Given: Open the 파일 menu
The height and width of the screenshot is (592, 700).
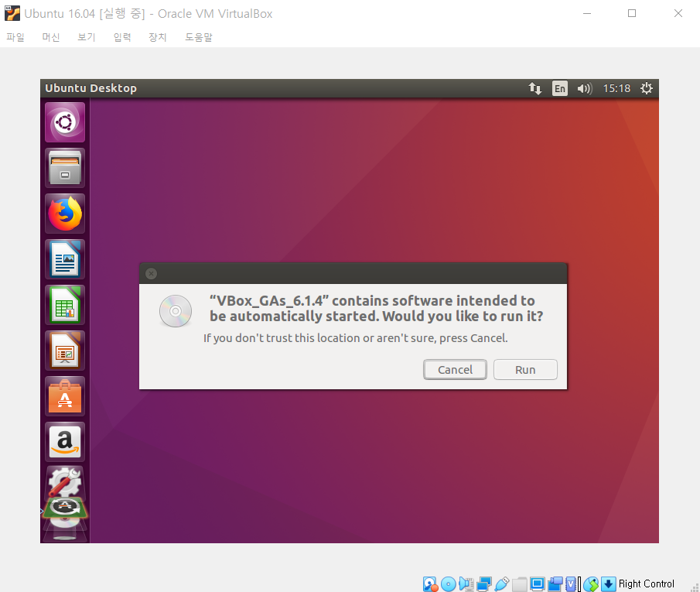Looking at the screenshot, I should 15,37.
